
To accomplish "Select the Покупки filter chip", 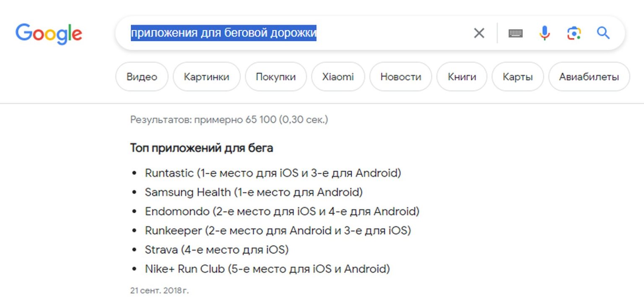I will click(275, 77).
